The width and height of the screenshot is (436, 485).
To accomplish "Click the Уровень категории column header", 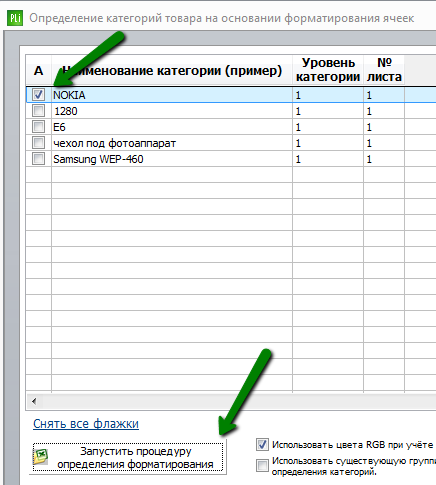I will 328,70.
